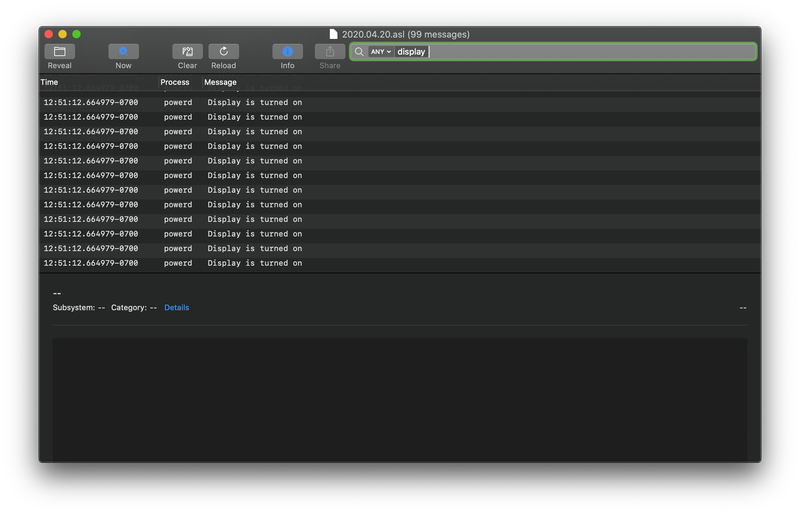Screen dimensions: 800x514
Task: Open the ANY filter dropdown
Action: pos(381,52)
